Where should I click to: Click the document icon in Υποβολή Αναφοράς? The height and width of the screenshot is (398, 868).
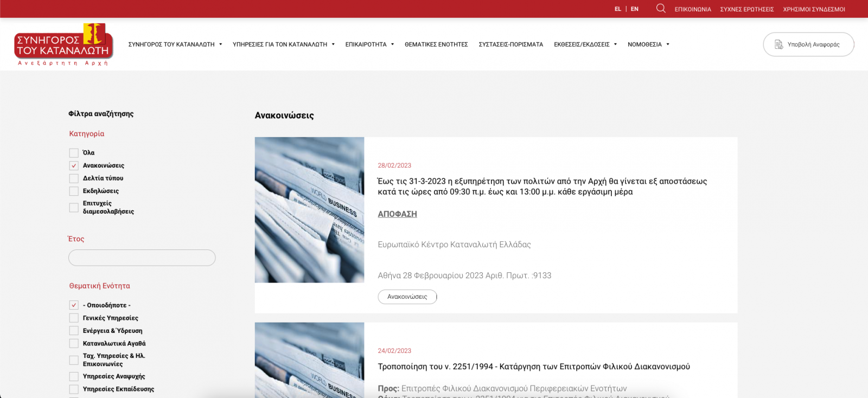[x=778, y=44]
